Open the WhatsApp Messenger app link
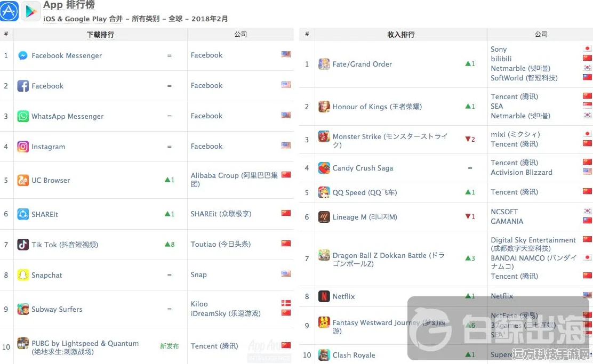Image resolution: width=593 pixels, height=364 pixels. pyautogui.click(x=67, y=116)
